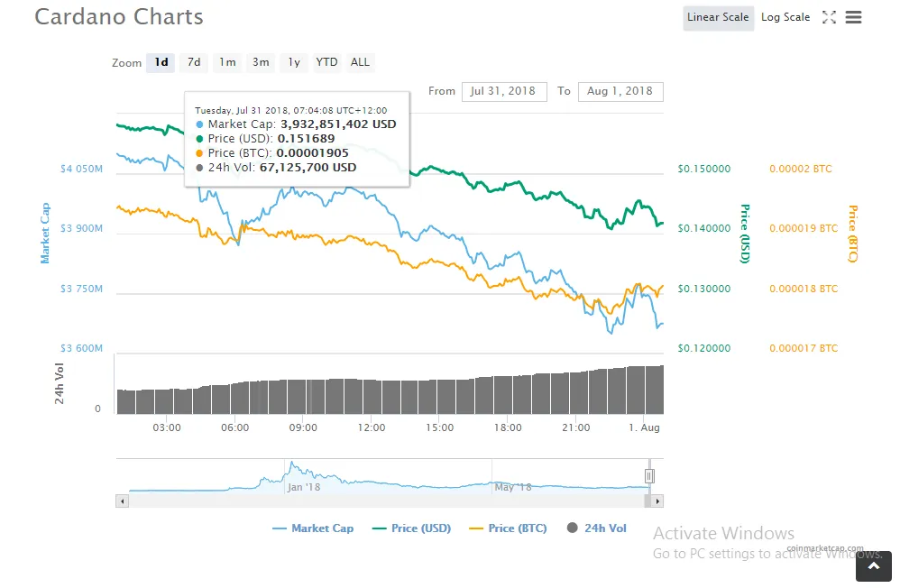This screenshot has width=900, height=588.
Task: Click the $3 900M market cap axis label
Action: tap(81, 228)
